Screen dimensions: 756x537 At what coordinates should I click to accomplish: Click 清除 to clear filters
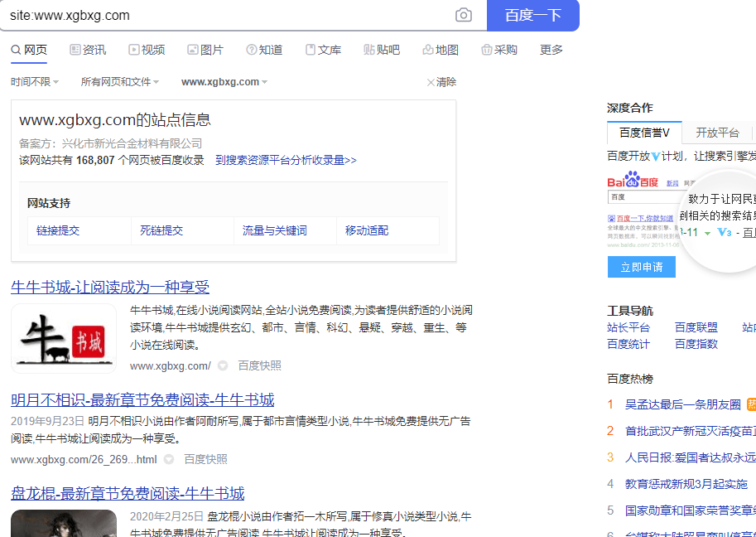[441, 82]
